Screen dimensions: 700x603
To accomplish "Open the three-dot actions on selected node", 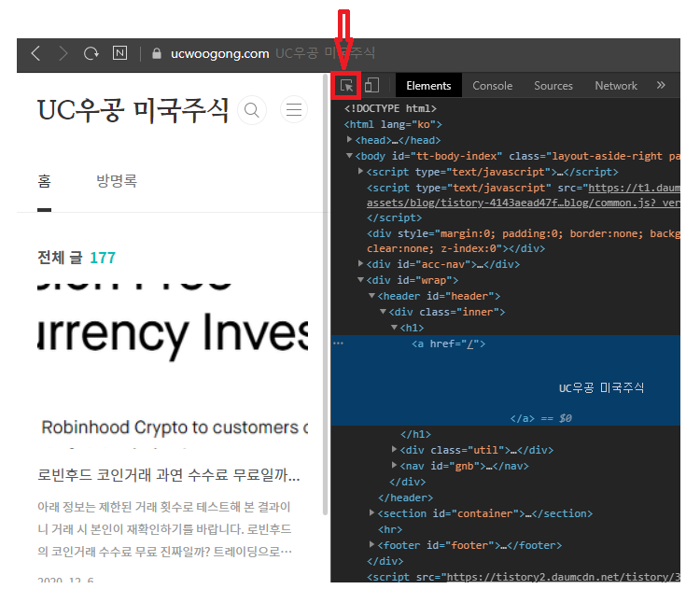I will [338, 344].
